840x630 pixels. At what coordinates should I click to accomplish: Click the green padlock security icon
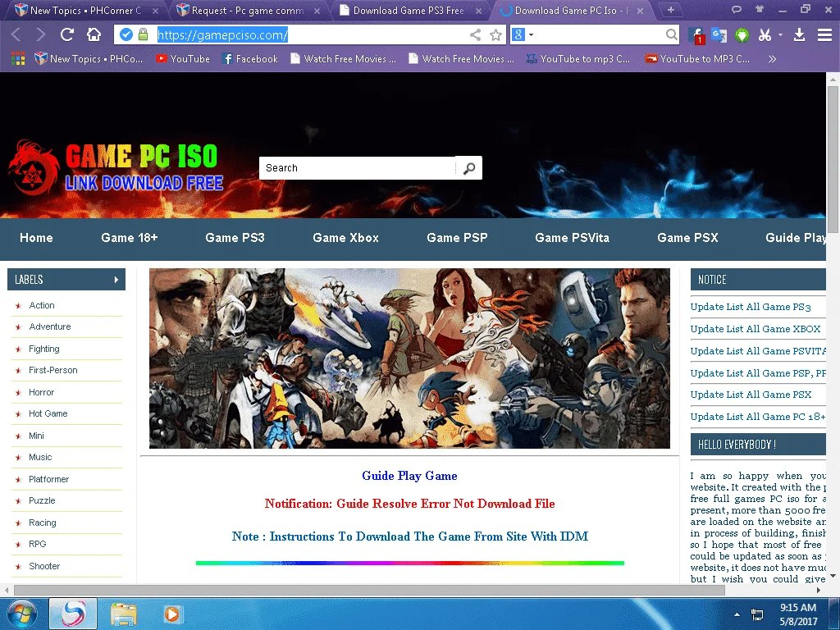(x=143, y=34)
